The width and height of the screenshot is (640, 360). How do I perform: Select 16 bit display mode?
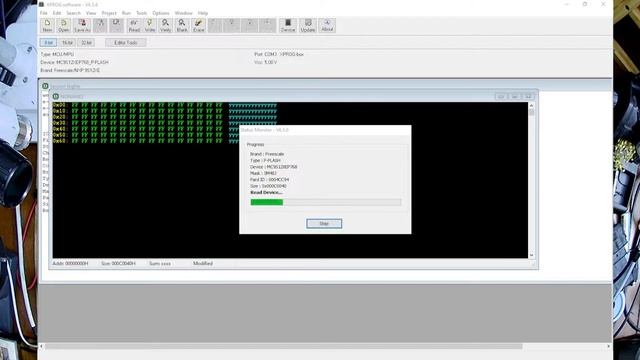pos(67,42)
